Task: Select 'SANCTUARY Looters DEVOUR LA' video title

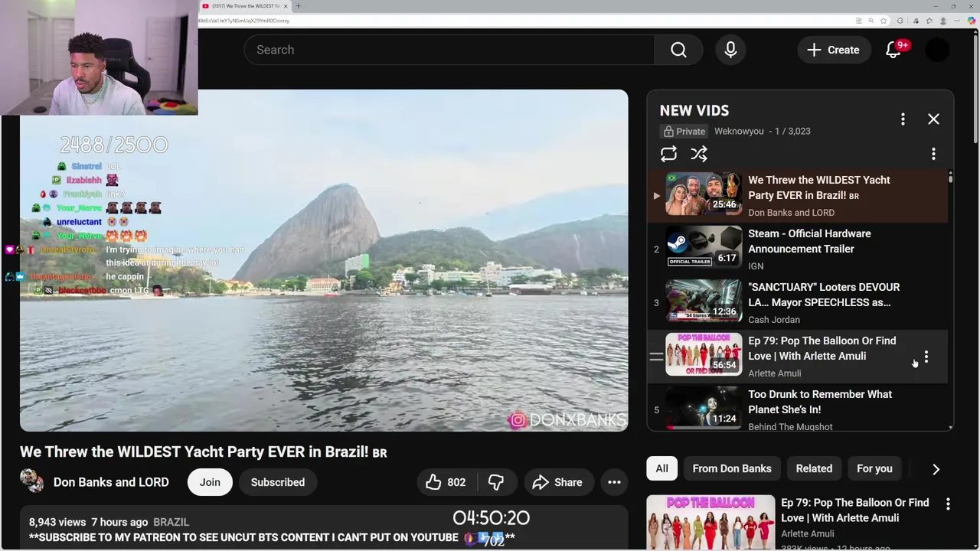Action: tap(824, 295)
